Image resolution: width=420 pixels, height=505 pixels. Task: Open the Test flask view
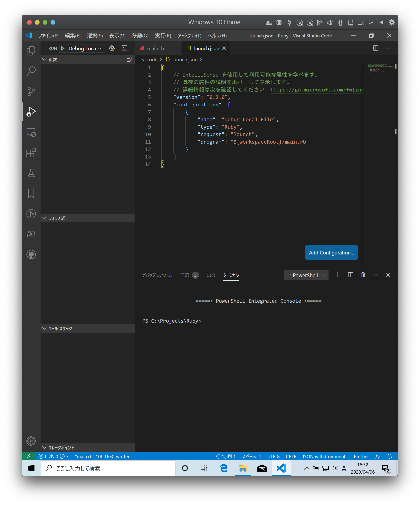[31, 173]
